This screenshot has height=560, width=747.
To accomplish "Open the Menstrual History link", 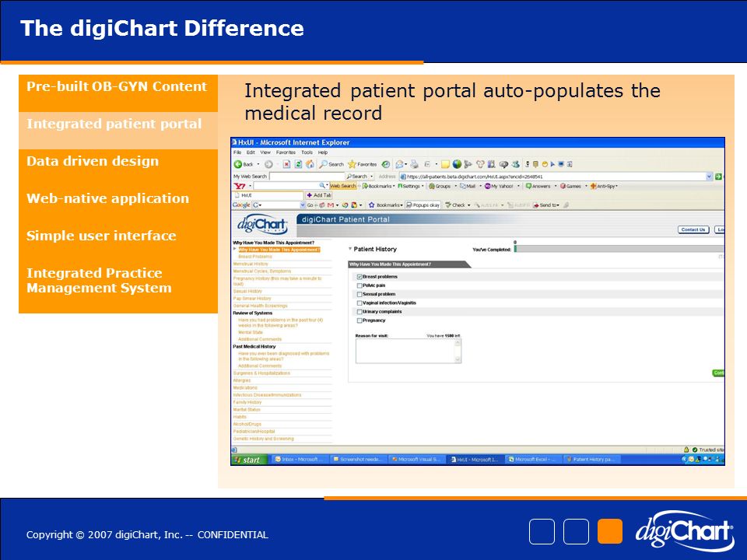I will [251, 264].
